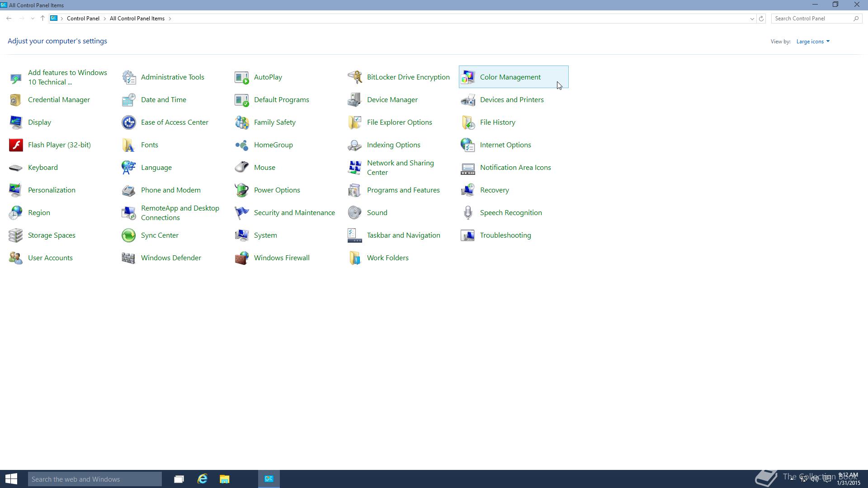The width and height of the screenshot is (868, 488).
Task: Click the Power Options battery icon
Action: 242,190
